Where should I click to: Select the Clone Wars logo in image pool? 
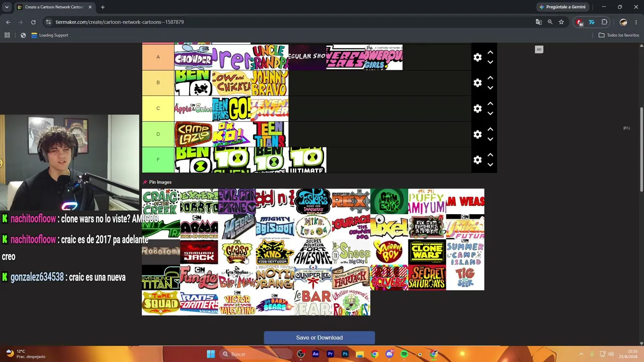427,252
